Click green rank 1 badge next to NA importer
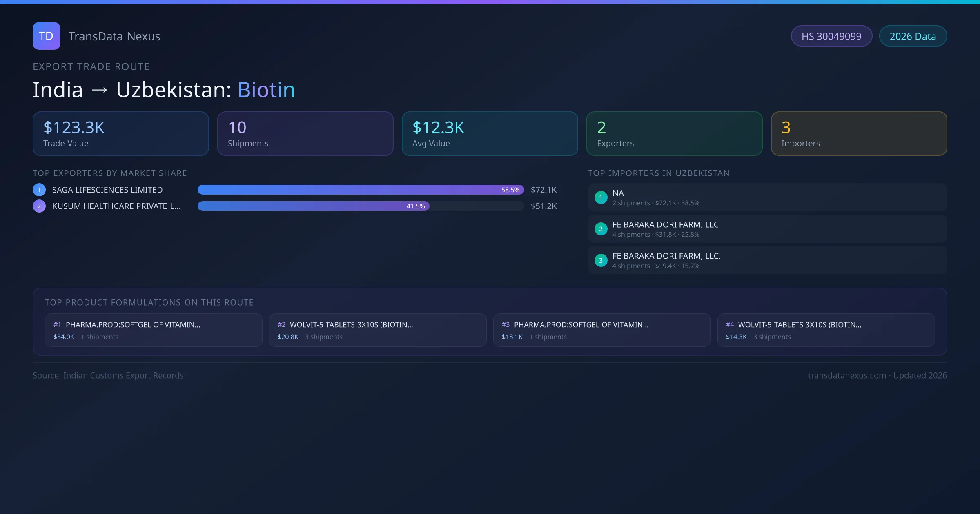The height and width of the screenshot is (514, 980). click(x=601, y=197)
